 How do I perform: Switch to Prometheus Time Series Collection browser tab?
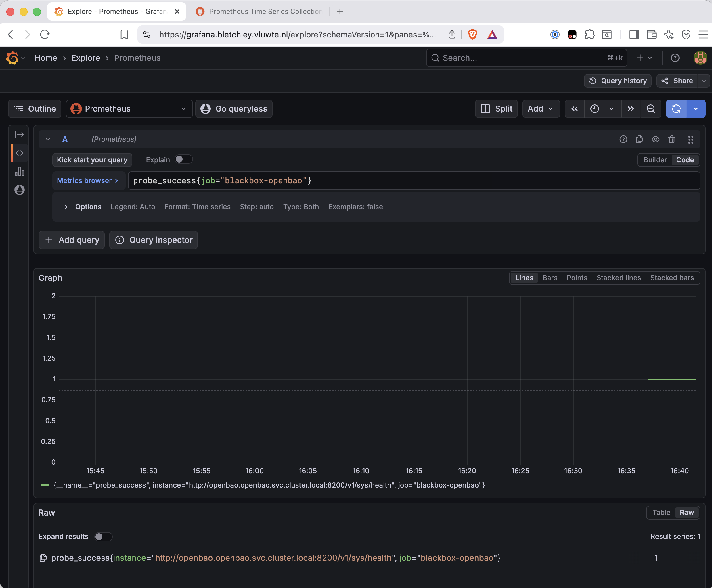point(259,12)
